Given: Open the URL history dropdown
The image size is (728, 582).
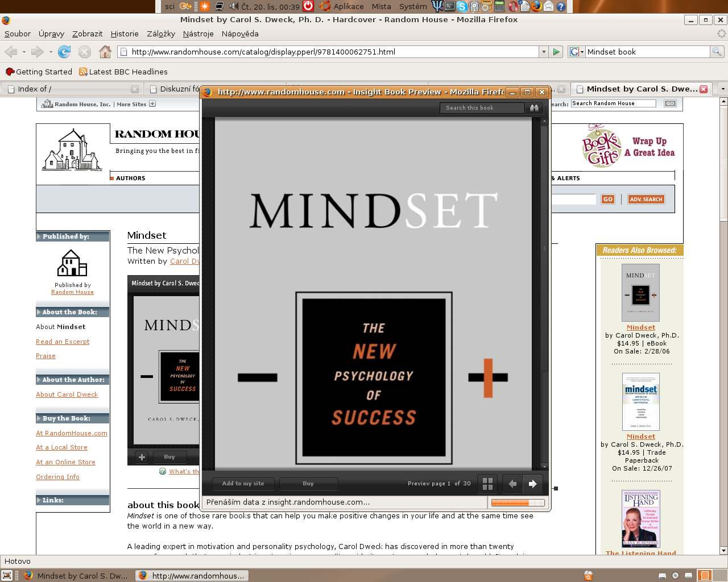Looking at the screenshot, I should click(543, 52).
